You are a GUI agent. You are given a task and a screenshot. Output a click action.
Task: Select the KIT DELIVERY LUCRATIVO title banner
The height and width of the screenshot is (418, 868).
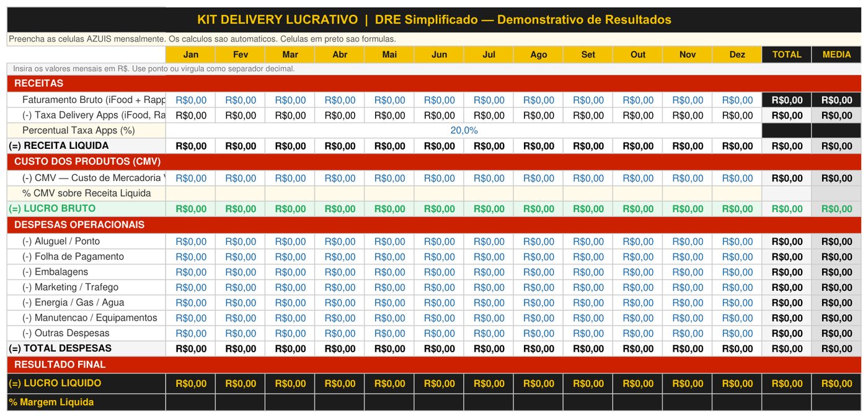pos(434,20)
